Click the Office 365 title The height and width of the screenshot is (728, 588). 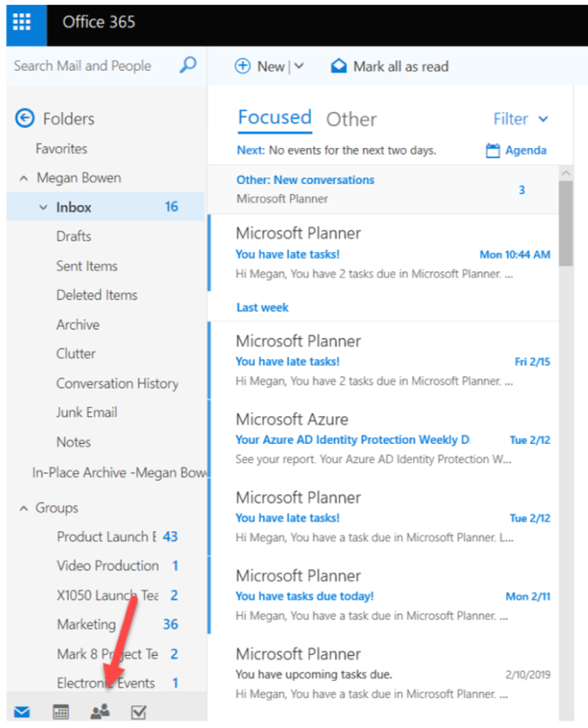98,22
